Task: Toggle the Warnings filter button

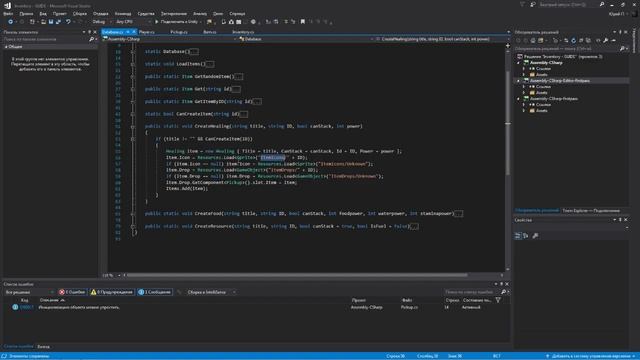Action: 111,292
